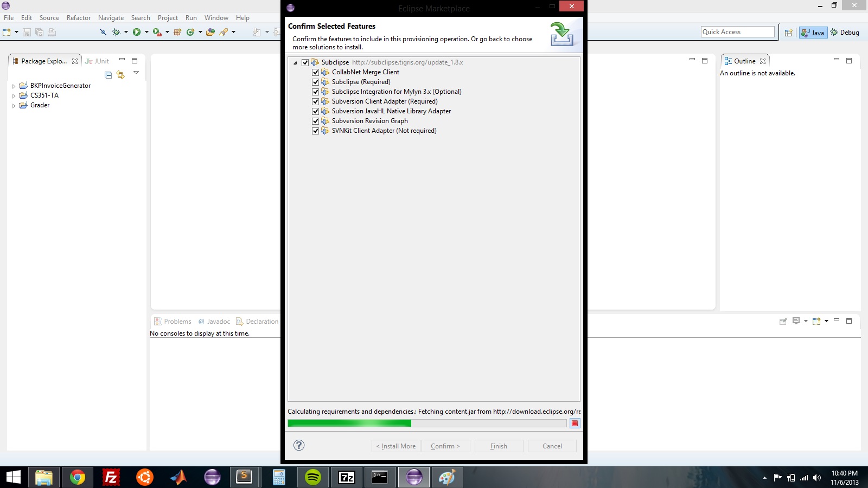Screen dimensions: 868x488
Task: Open Chrome from the Windows taskbar
Action: [x=78, y=477]
